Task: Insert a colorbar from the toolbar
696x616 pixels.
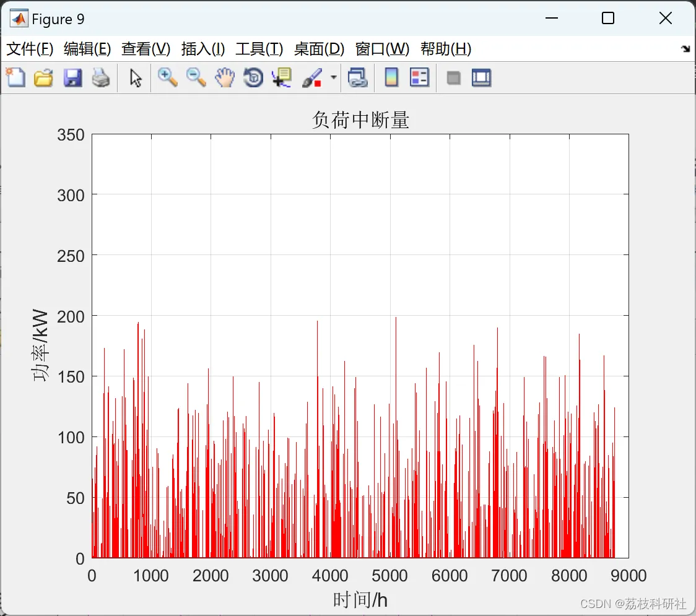Action: click(391, 77)
